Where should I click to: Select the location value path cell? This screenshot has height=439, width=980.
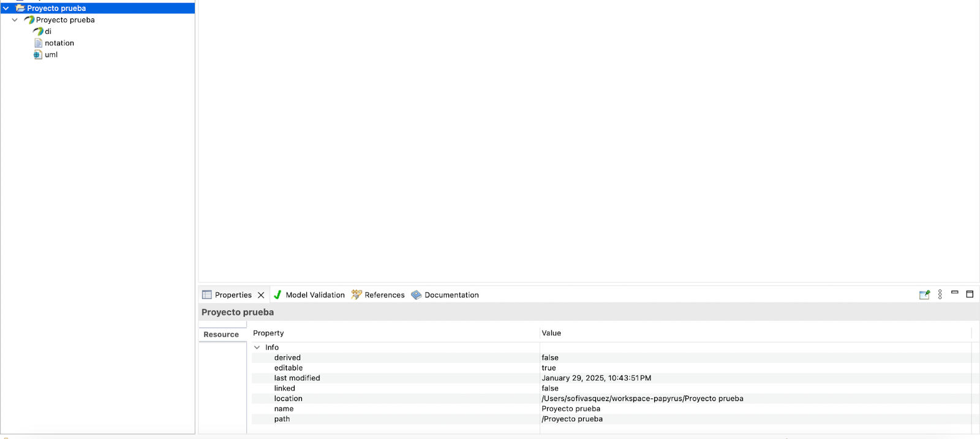point(642,399)
